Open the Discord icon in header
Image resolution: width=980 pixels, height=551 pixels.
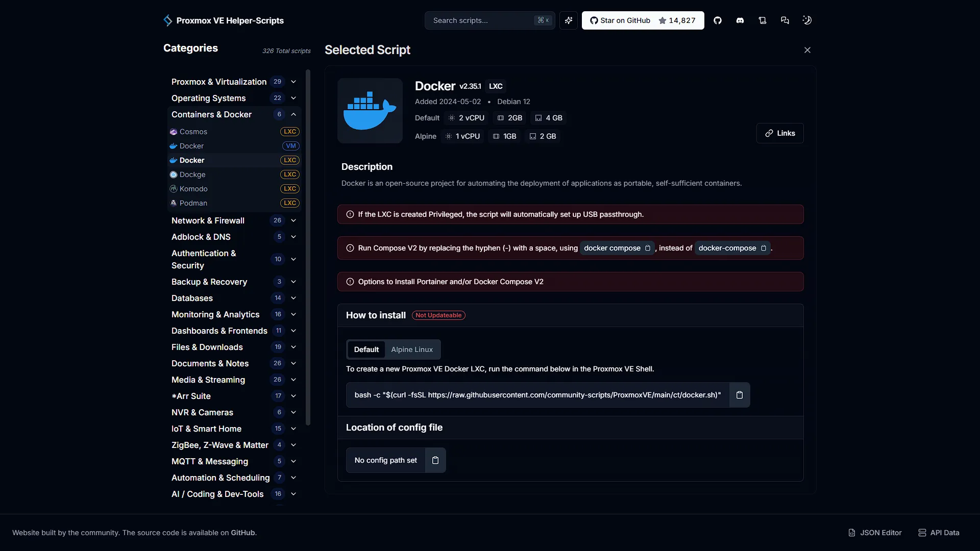(x=740, y=20)
